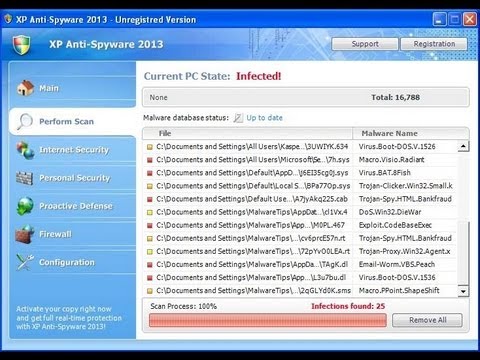Click the wrench and screwdriver Configuration icon

[x=25, y=262]
